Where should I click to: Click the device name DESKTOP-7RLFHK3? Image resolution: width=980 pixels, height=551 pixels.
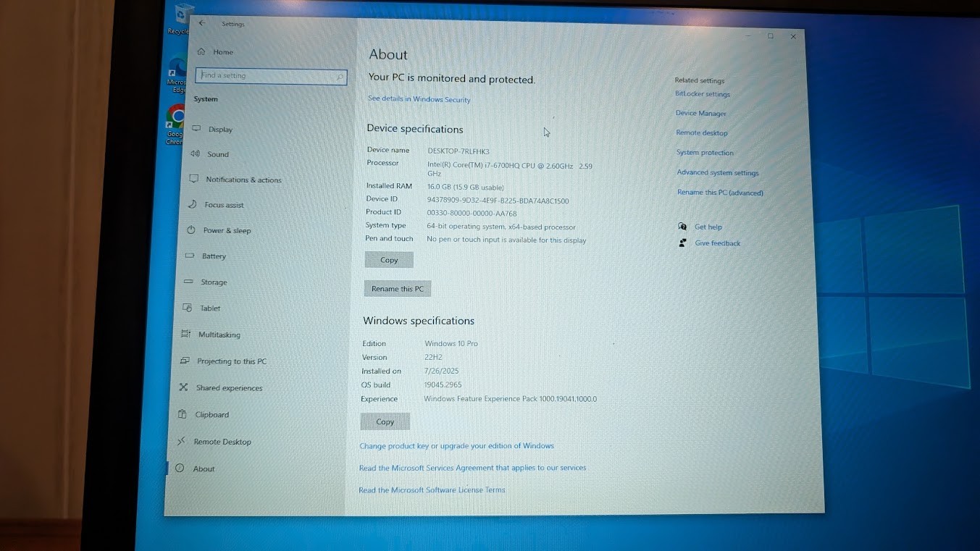458,151
